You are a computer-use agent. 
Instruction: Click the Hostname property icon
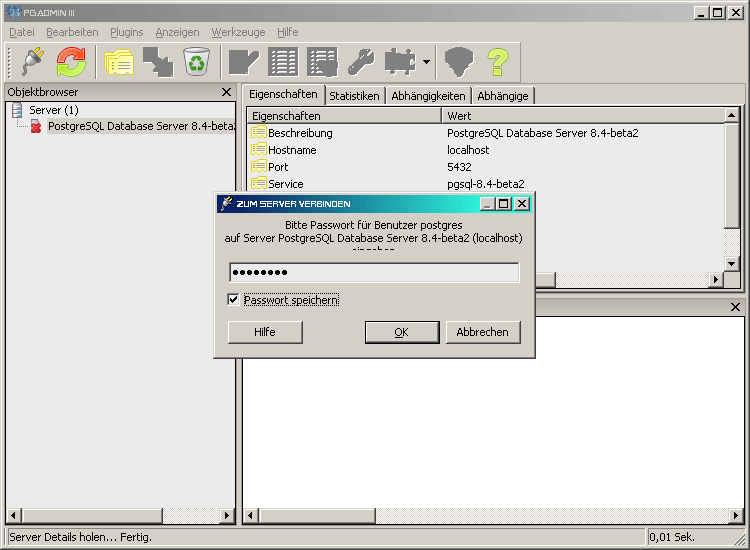click(259, 149)
